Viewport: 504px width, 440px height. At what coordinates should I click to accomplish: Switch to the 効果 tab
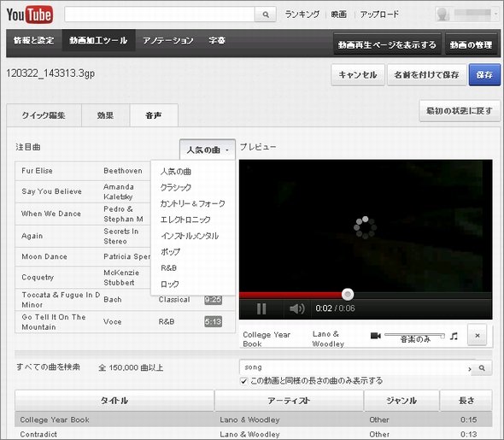click(x=105, y=115)
